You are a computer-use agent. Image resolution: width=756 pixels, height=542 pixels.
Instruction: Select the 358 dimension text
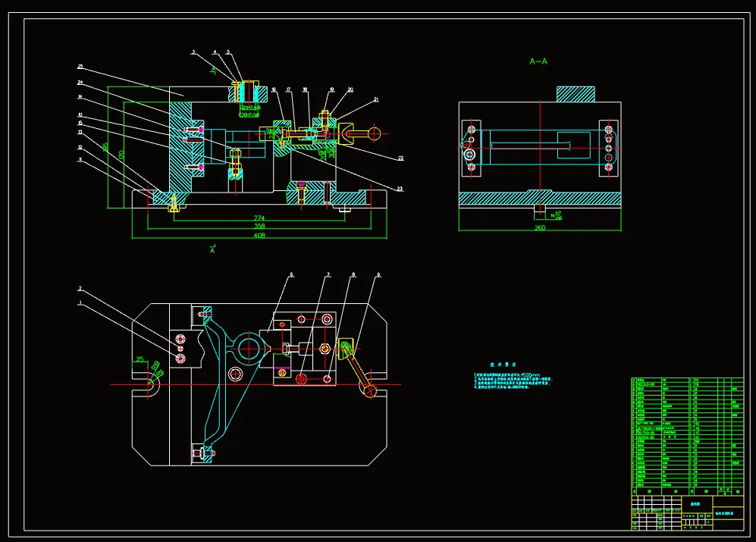[x=259, y=226]
